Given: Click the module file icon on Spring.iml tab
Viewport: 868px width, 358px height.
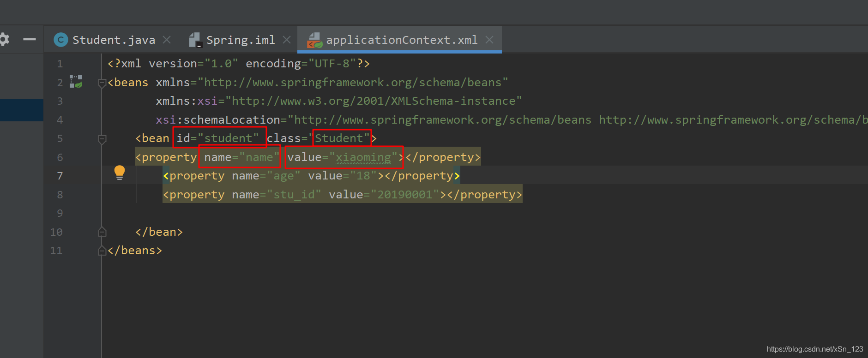Looking at the screenshot, I should pos(195,40).
